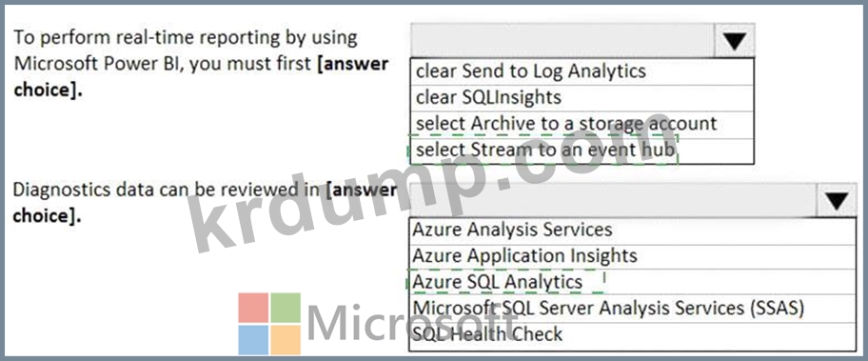The image size is (868, 361).
Task: Click the Microsoft wordmark text
Action: 412,323
